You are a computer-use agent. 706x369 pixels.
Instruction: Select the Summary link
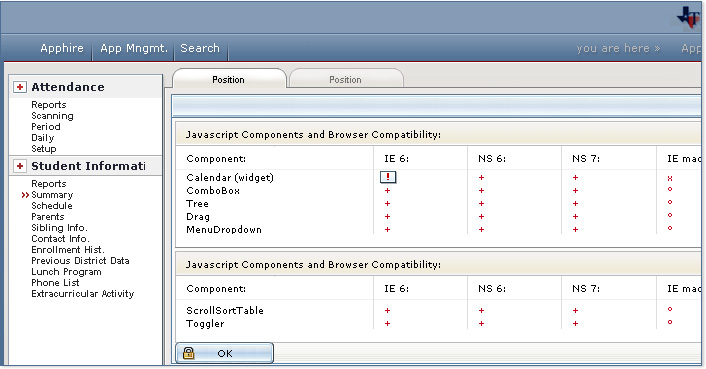click(52, 195)
